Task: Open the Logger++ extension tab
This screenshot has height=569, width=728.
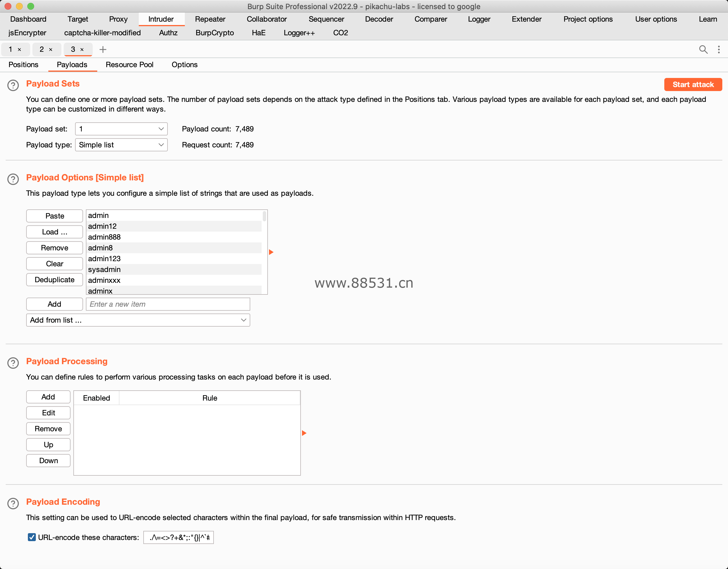Action: point(299,33)
